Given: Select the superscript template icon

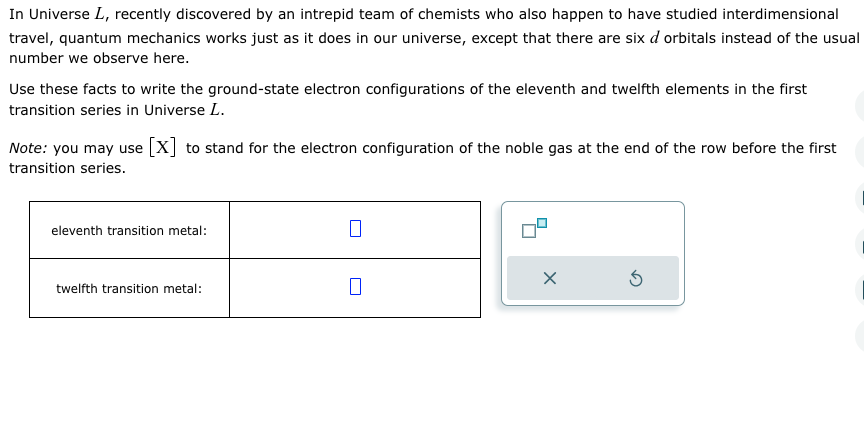Looking at the screenshot, I should (x=534, y=228).
